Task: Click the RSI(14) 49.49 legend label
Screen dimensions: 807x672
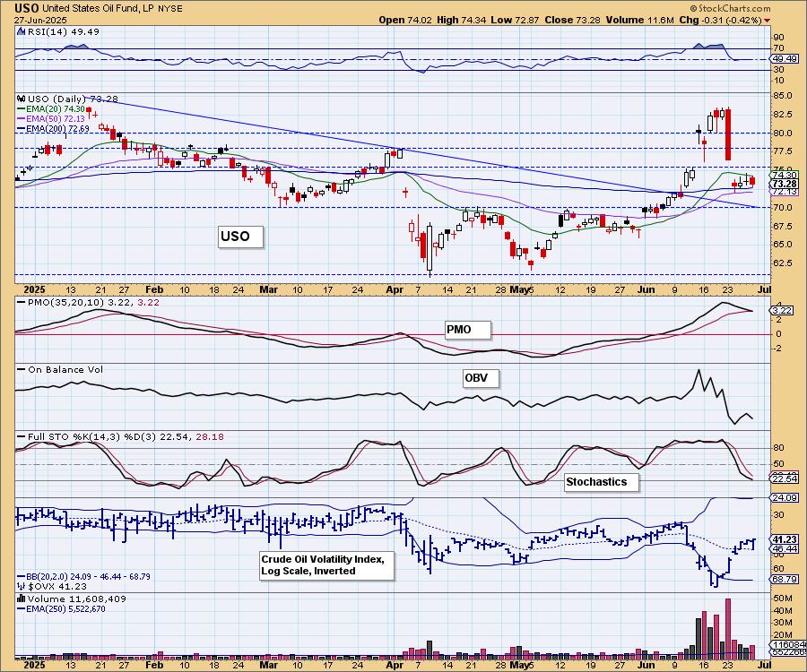Action: (x=64, y=31)
